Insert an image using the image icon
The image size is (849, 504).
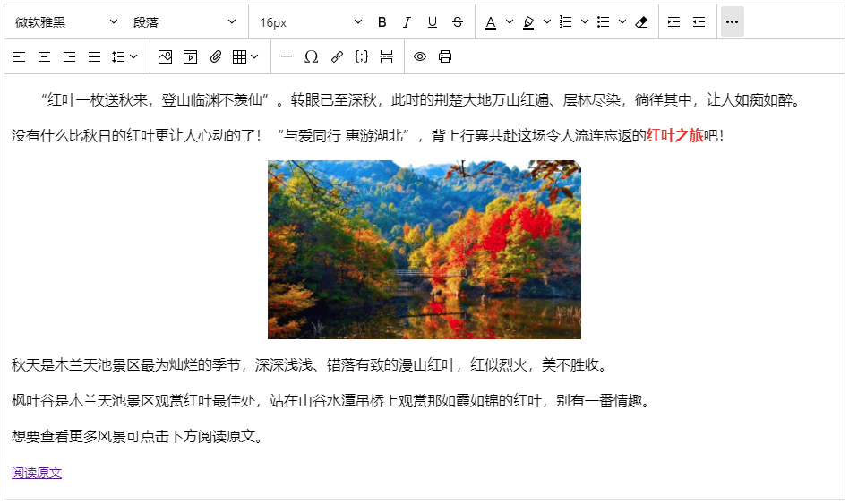click(165, 57)
